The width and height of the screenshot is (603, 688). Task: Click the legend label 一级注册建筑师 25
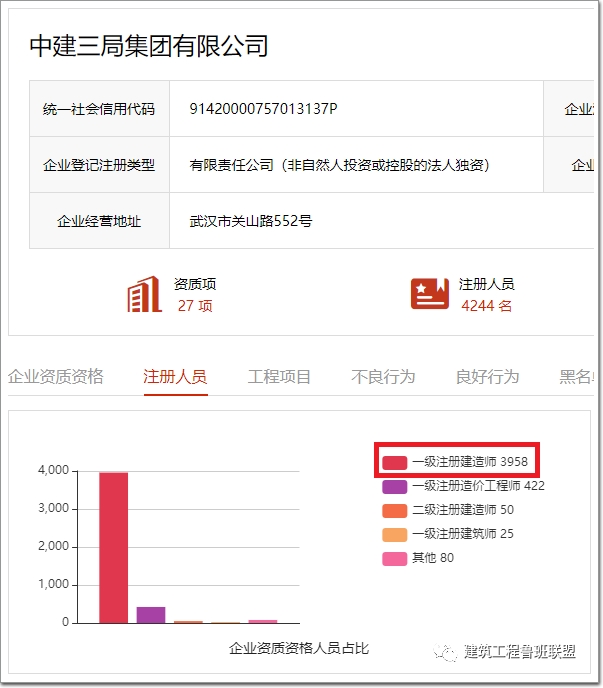(x=463, y=534)
